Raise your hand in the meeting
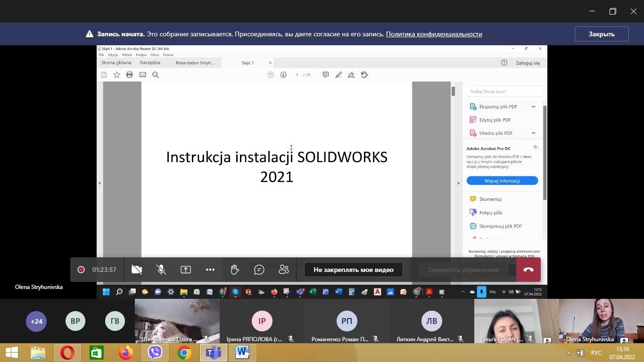This screenshot has height=362, width=644. (235, 270)
